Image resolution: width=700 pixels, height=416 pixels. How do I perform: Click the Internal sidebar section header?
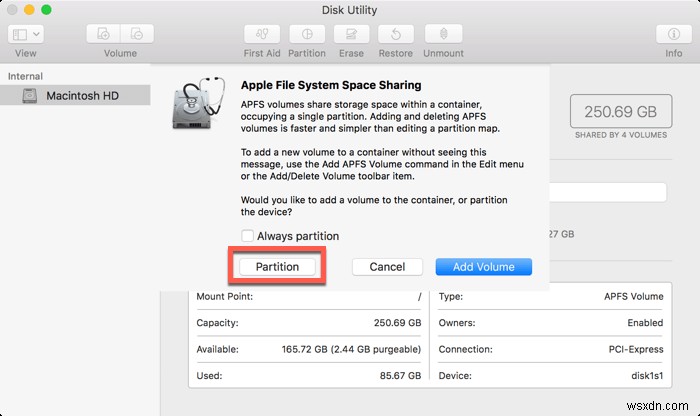coord(26,75)
